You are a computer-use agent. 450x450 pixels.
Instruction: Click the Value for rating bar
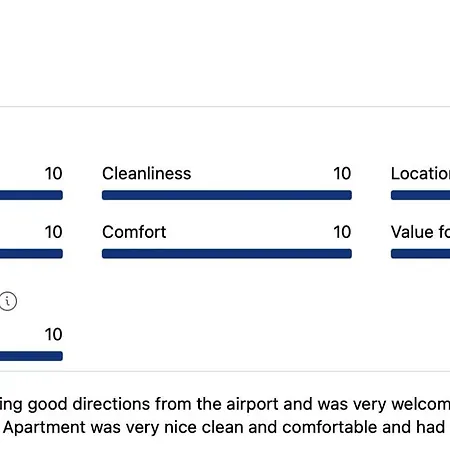click(x=420, y=254)
